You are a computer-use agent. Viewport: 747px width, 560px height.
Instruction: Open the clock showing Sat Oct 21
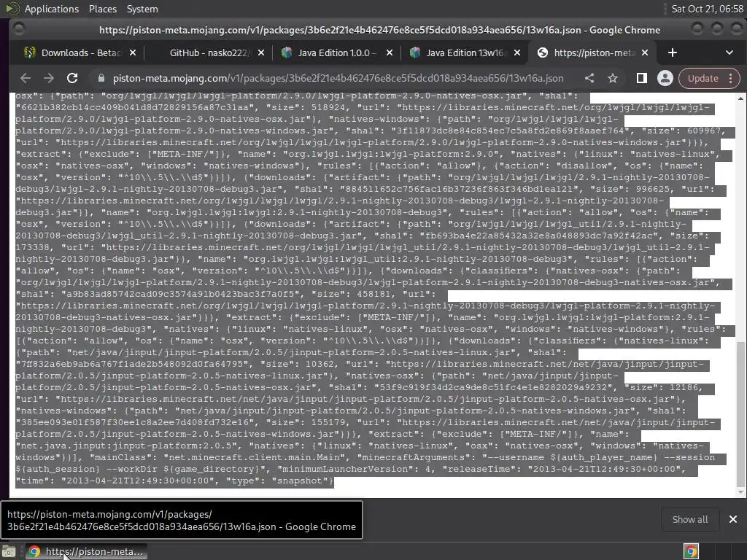pyautogui.click(x=707, y=9)
